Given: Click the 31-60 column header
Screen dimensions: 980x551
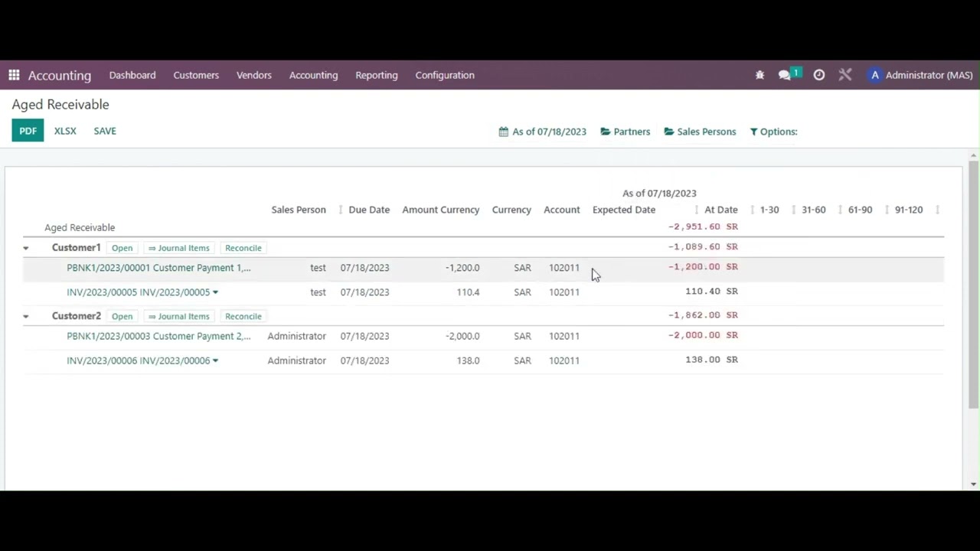Looking at the screenshot, I should point(814,210).
